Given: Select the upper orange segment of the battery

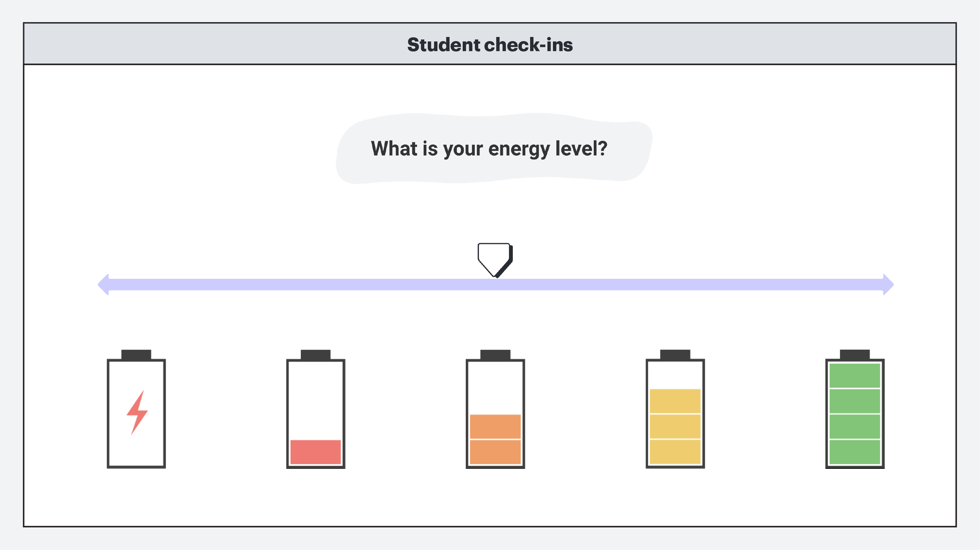Looking at the screenshot, I should coord(495,426).
